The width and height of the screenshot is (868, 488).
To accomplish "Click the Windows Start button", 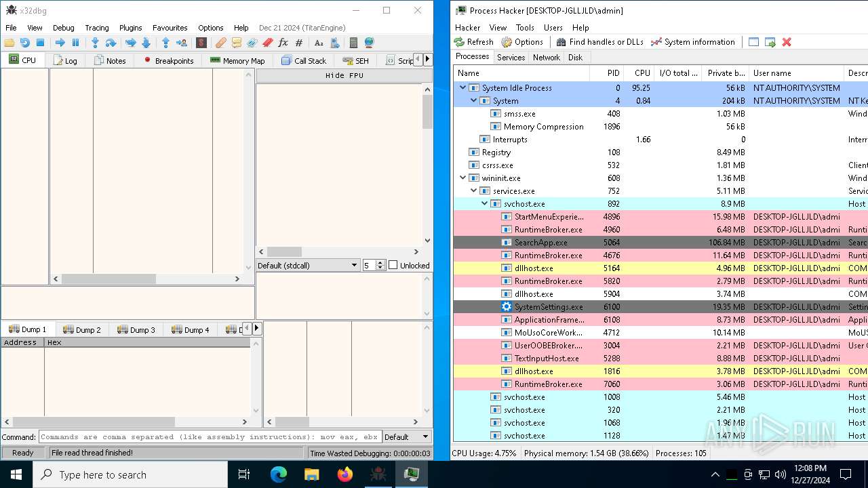I will pyautogui.click(x=16, y=474).
